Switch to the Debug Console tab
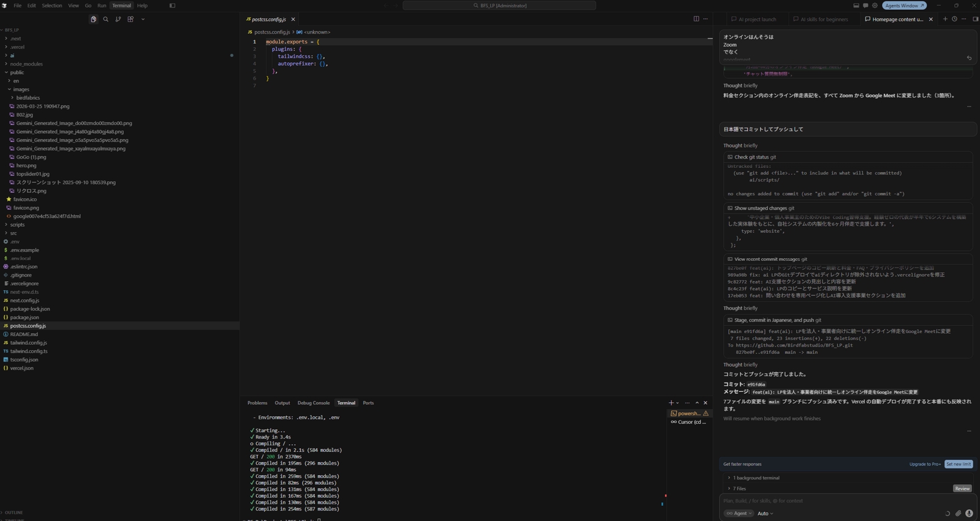The height and width of the screenshot is (521, 980). (x=314, y=403)
